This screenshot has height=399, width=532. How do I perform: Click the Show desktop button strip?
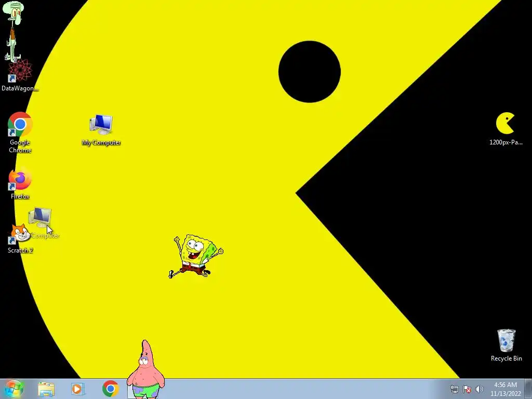[x=528, y=389]
